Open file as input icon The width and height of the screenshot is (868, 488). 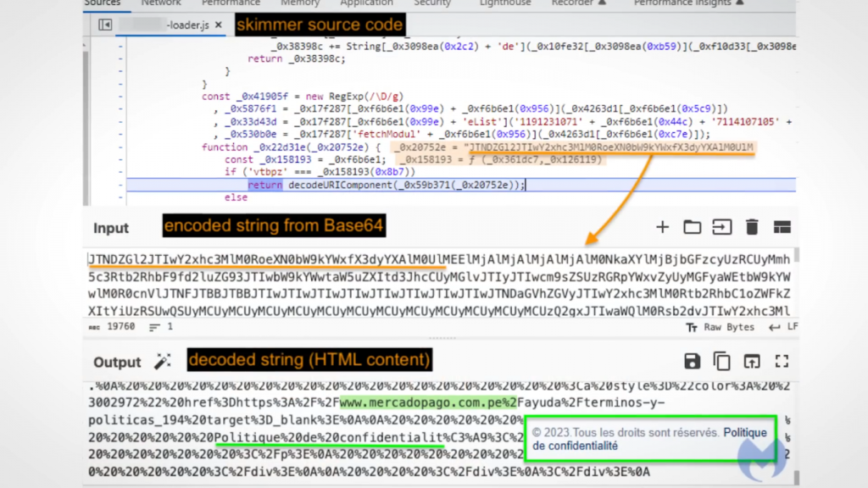coord(722,227)
